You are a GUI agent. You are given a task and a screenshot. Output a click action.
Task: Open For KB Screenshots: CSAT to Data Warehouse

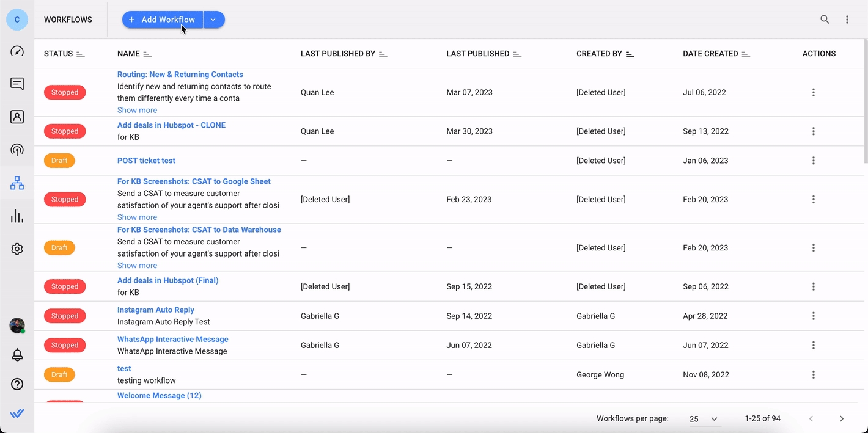tap(199, 230)
